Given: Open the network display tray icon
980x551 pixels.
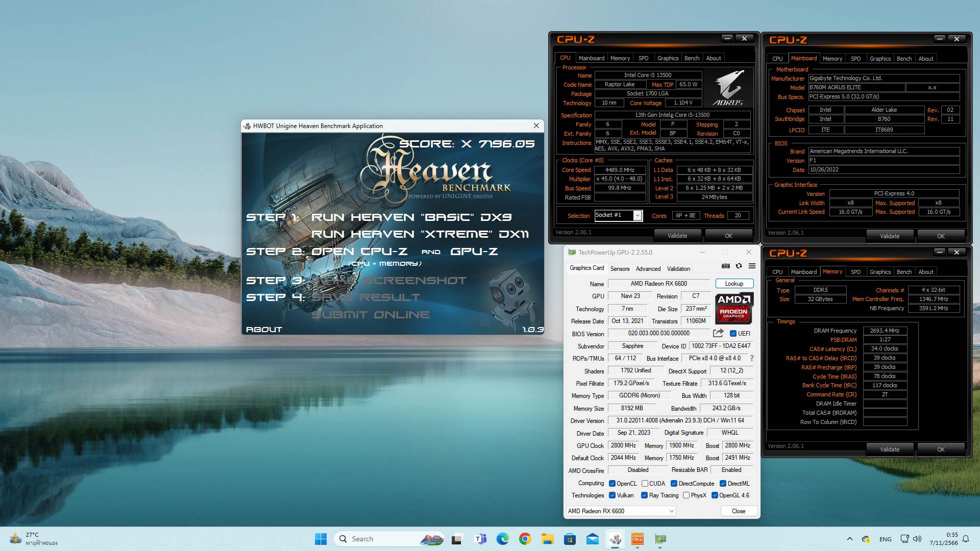Looking at the screenshot, I should (x=904, y=539).
